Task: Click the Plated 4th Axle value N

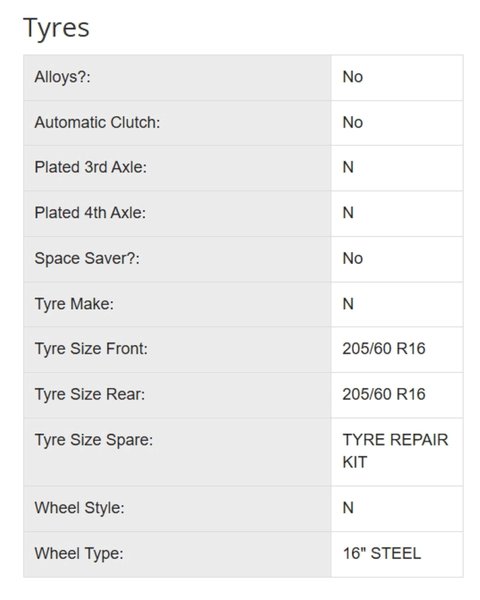Action: click(x=348, y=213)
